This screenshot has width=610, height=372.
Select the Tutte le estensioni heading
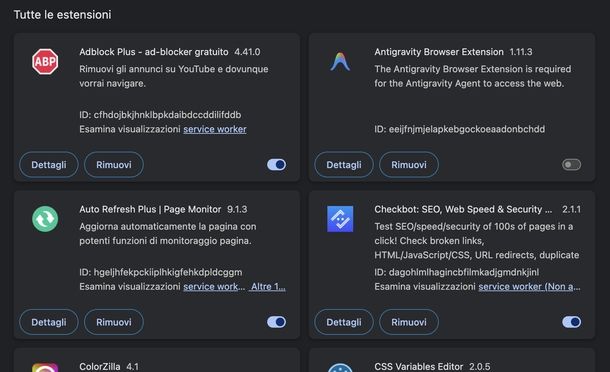[x=63, y=15]
